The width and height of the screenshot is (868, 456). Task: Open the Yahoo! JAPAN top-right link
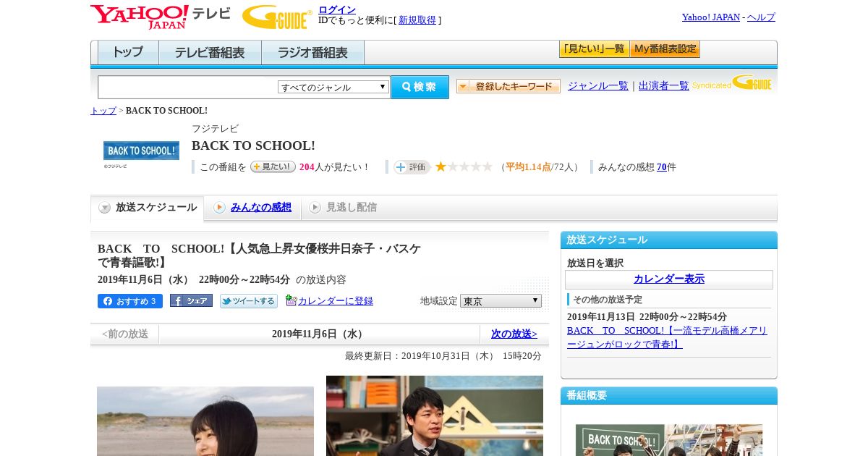711,17
